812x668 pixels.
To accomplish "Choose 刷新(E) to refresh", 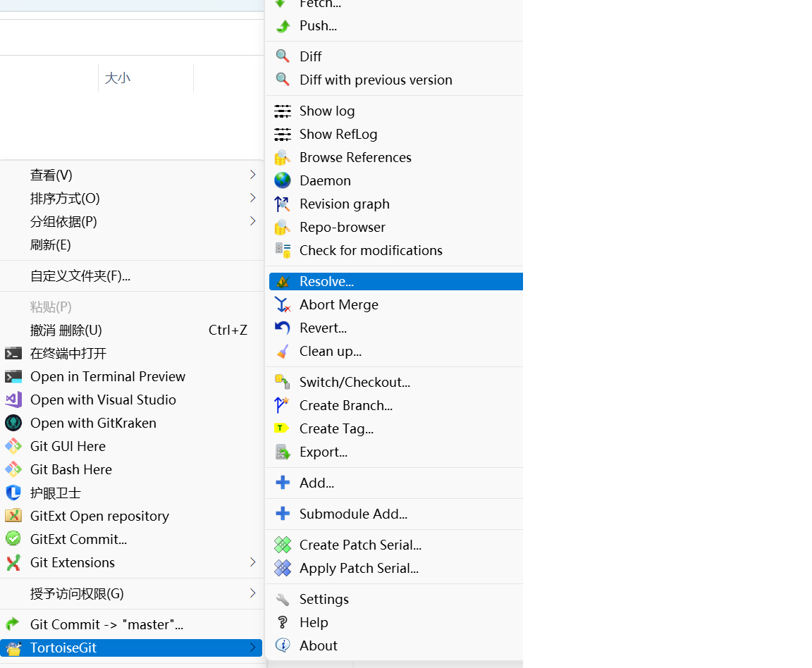I will 132,245.
